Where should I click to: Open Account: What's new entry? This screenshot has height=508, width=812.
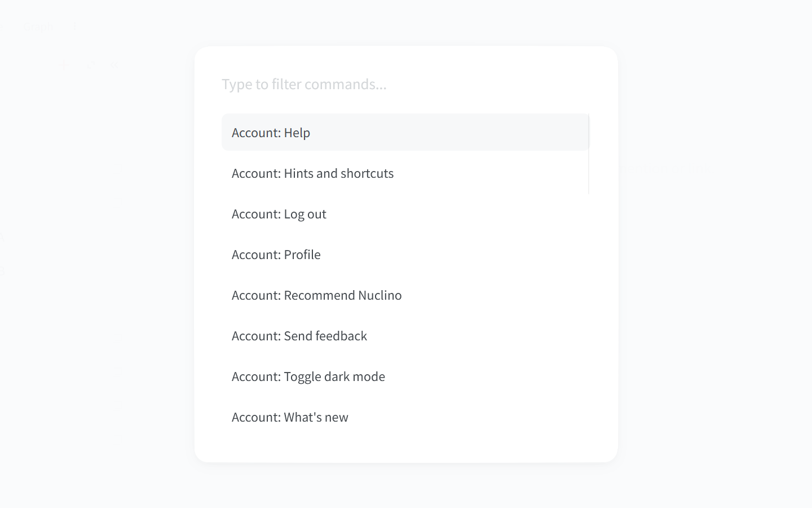pos(405,417)
